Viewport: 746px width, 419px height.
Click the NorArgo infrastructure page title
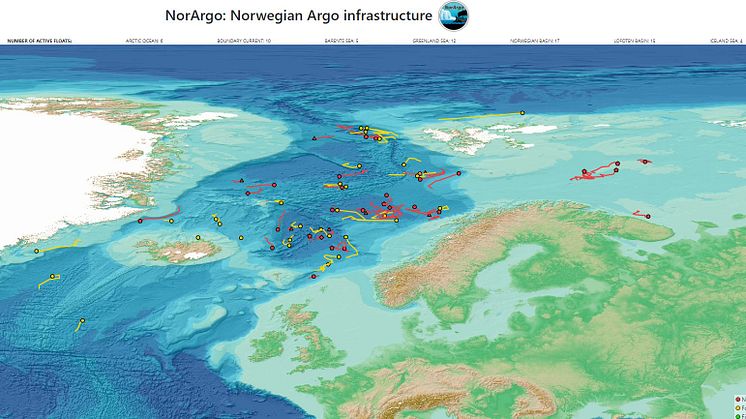click(x=299, y=16)
